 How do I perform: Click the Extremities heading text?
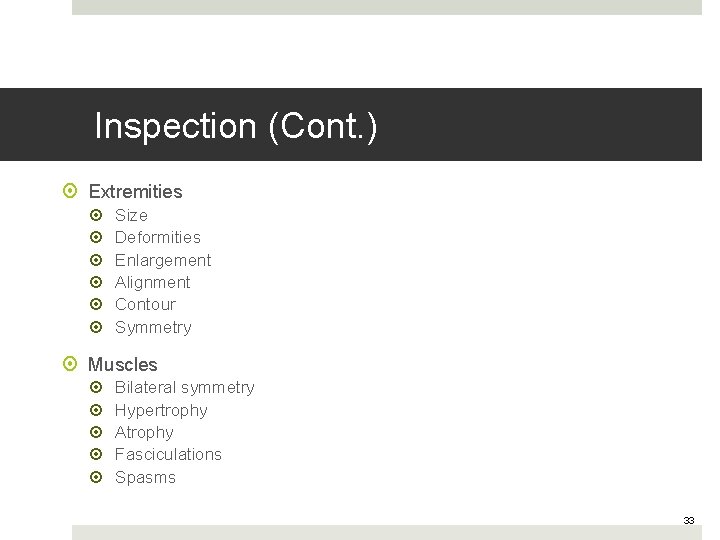tap(135, 191)
